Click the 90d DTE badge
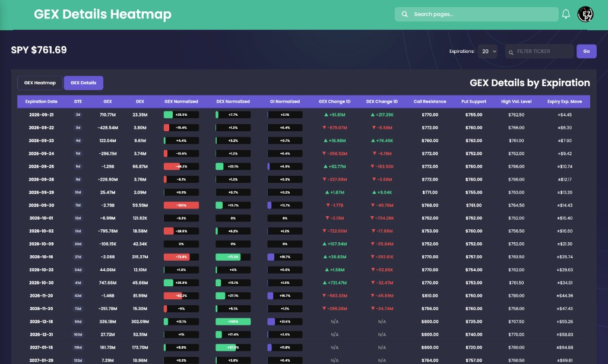608x364 pixels. pyautogui.click(x=78, y=322)
